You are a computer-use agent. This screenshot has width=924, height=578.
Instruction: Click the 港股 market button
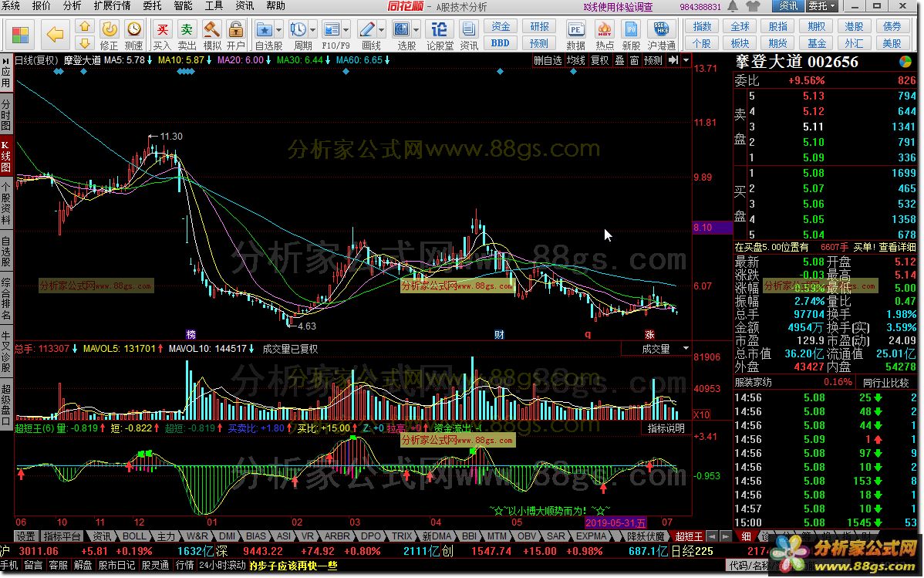coord(854,26)
